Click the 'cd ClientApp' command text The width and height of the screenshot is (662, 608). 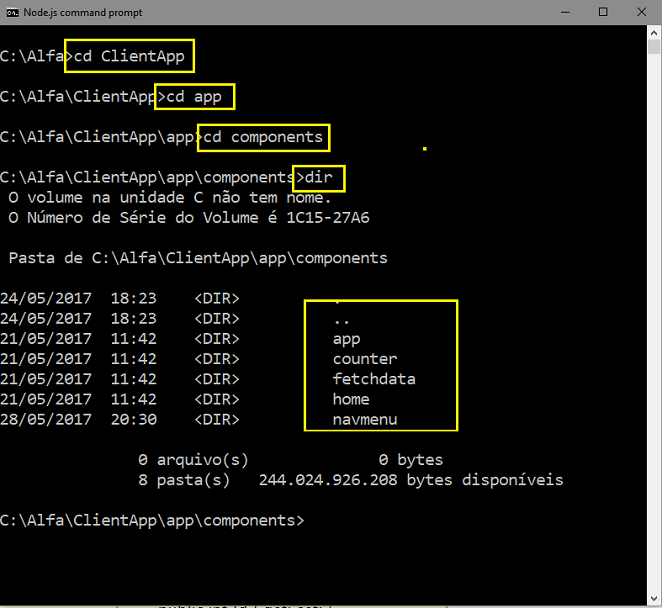coord(129,56)
